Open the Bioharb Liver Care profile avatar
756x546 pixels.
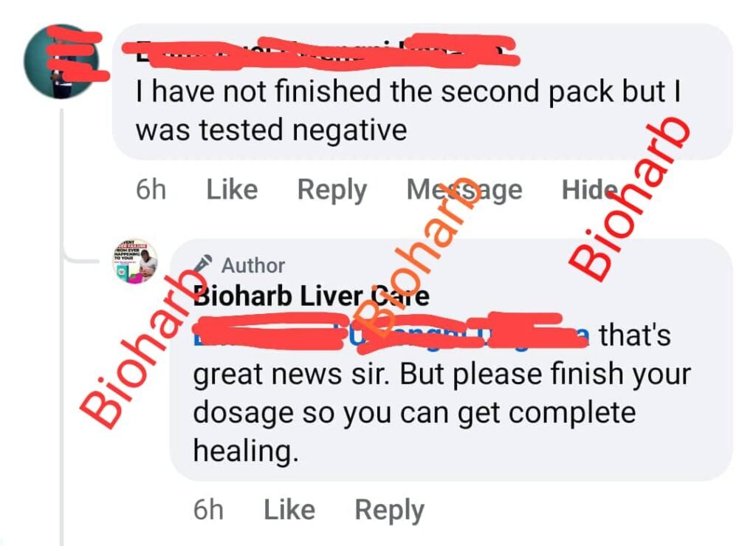tap(135, 261)
